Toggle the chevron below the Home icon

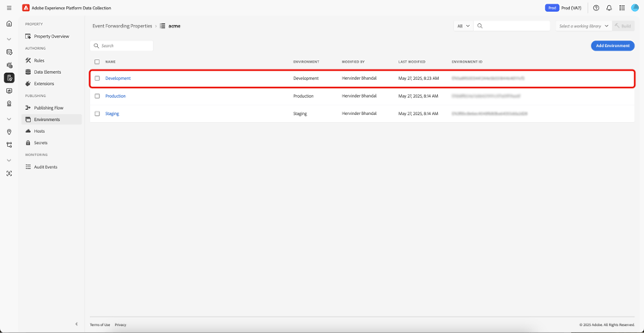(x=9, y=39)
